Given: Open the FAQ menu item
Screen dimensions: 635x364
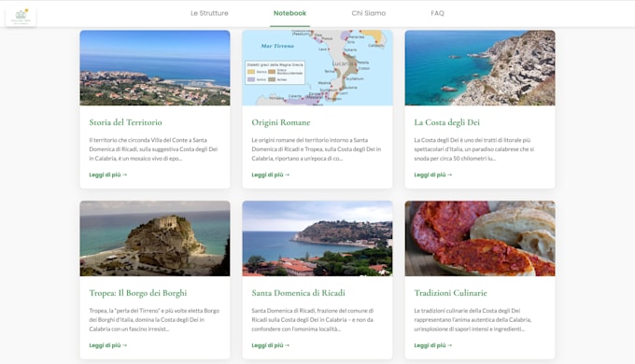Looking at the screenshot, I should [x=437, y=13].
